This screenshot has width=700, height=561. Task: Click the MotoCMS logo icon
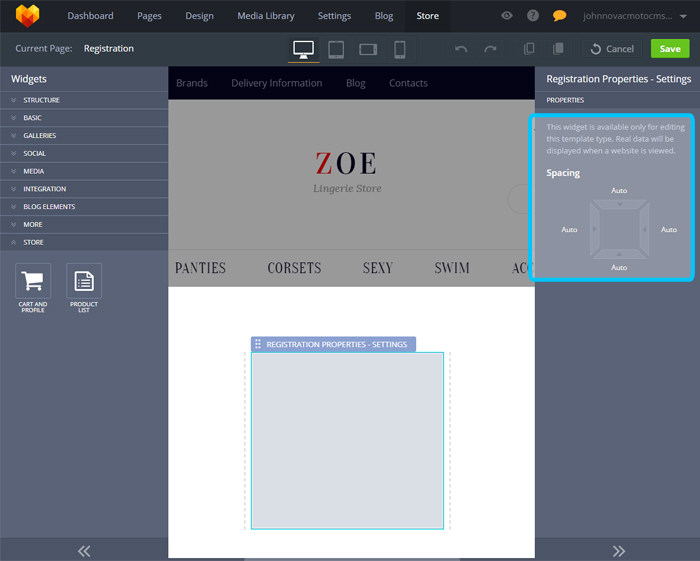[x=27, y=16]
